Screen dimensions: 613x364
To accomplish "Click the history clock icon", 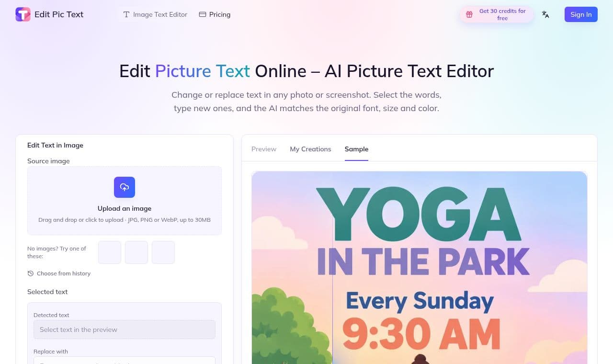I will (x=31, y=273).
